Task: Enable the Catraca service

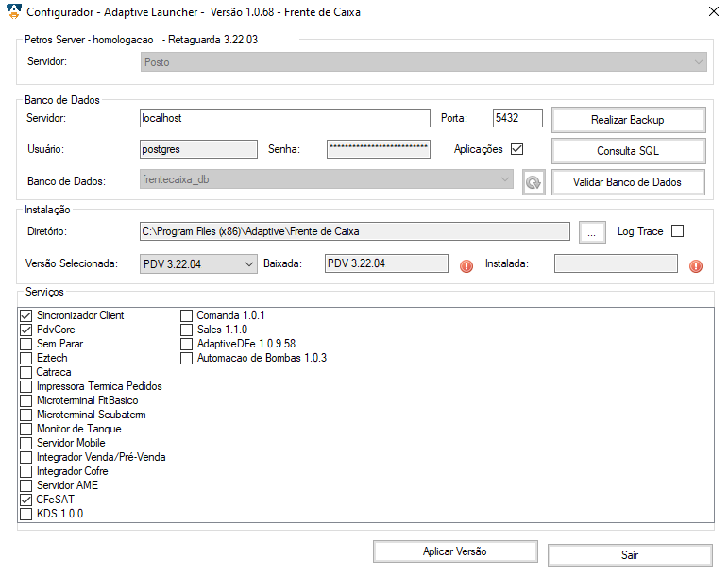Action: [x=26, y=372]
